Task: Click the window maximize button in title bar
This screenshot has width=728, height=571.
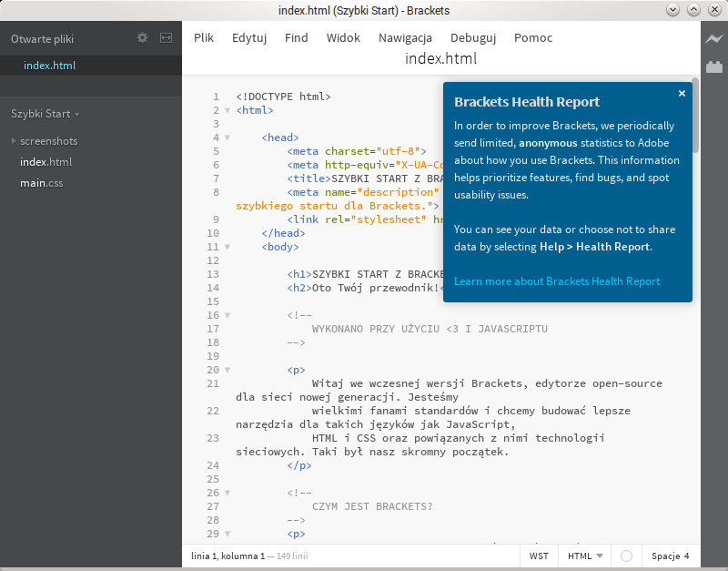Action: pos(693,10)
